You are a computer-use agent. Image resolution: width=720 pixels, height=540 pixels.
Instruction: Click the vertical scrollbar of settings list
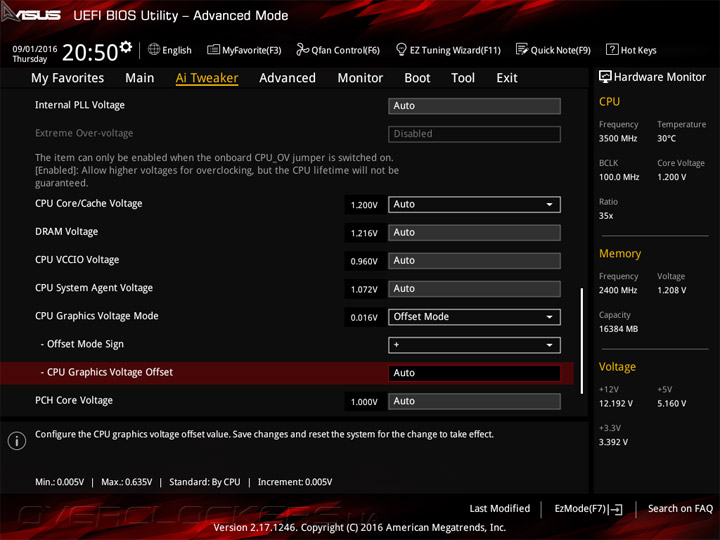(582, 341)
